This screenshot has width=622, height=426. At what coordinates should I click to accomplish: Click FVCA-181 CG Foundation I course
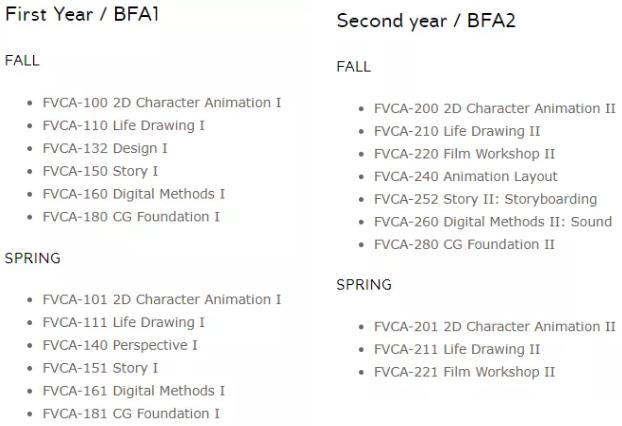(x=131, y=414)
